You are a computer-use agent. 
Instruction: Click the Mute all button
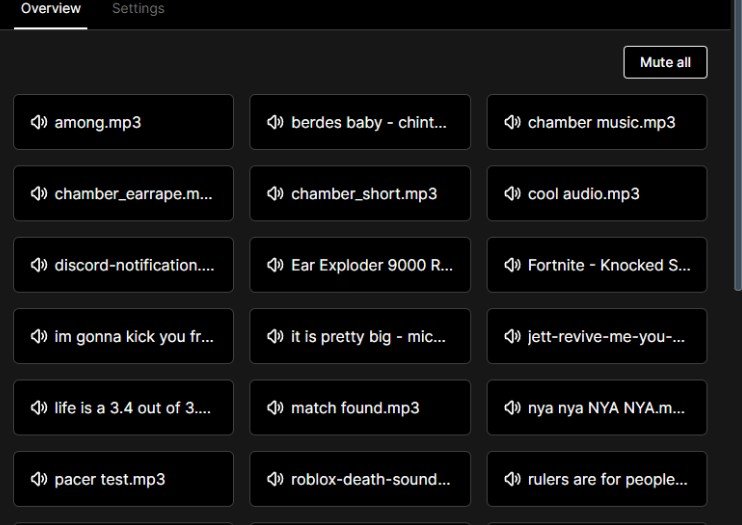coord(665,62)
